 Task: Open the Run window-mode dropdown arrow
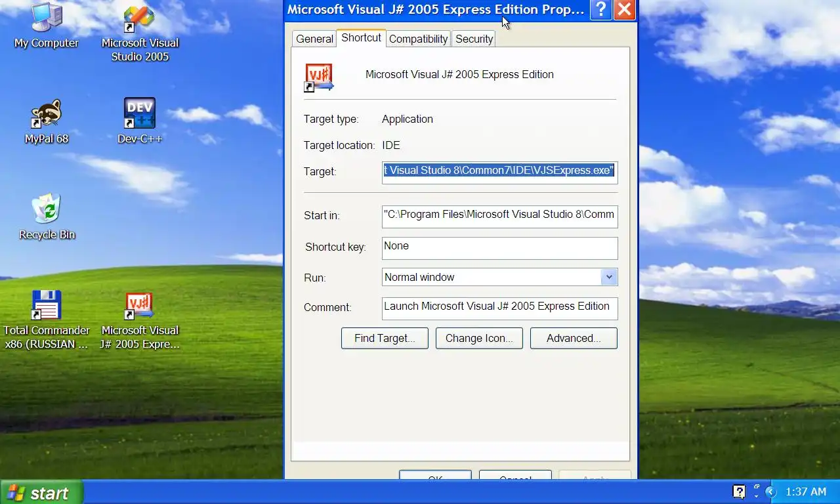tap(609, 277)
